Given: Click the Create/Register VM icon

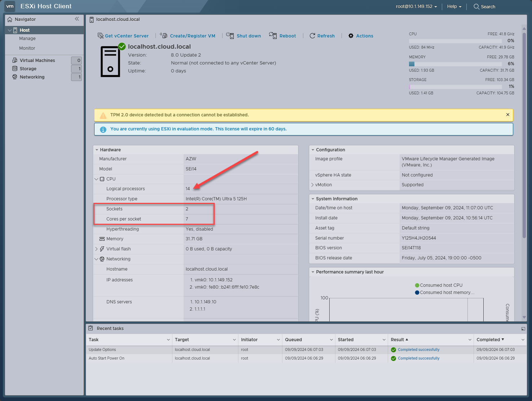Looking at the screenshot, I should (164, 36).
